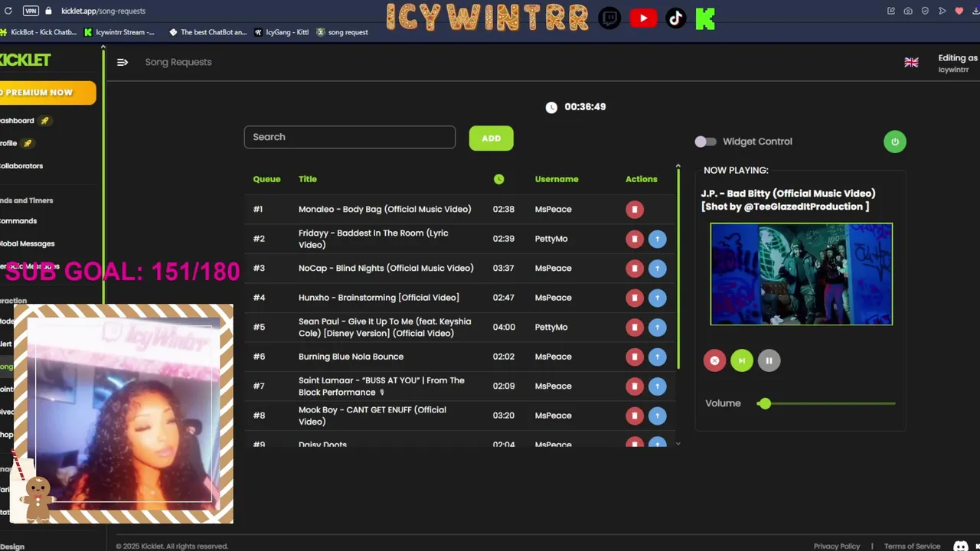Click the 00:36:49 total queue time

click(x=585, y=107)
